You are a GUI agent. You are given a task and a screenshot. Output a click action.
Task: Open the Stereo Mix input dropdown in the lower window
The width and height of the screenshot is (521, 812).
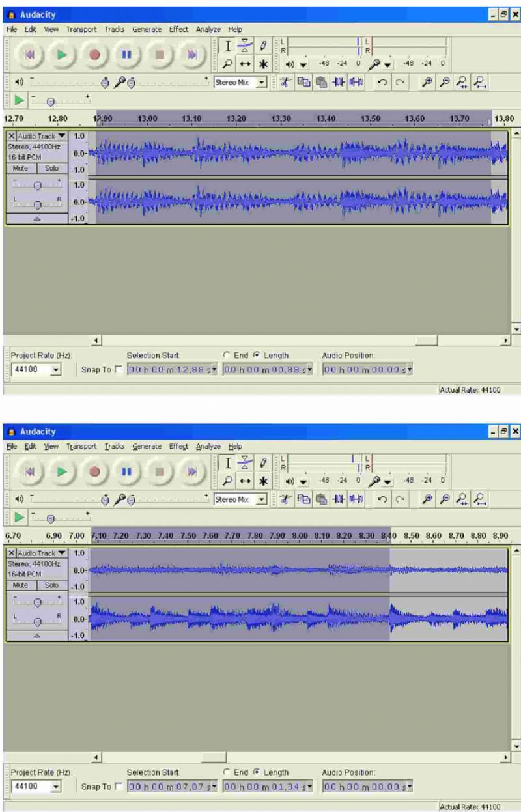click(x=262, y=500)
